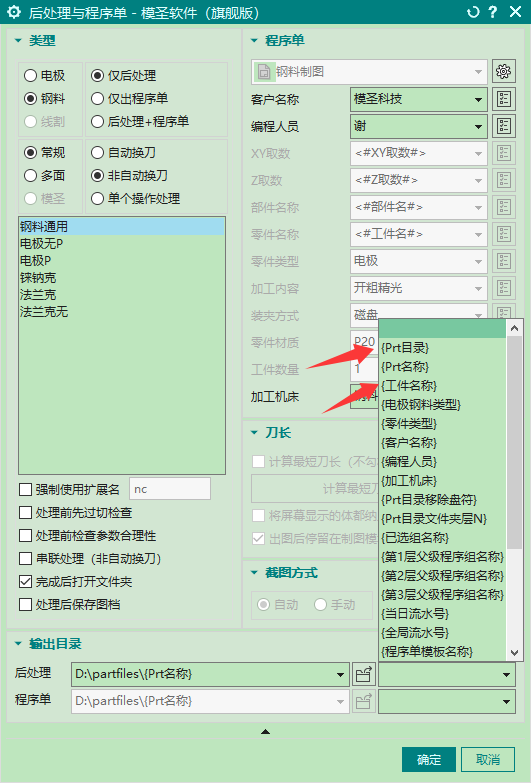This screenshot has width=531, height=783.
Task: Open the 后处理 path dropdown arrow
Action: [x=340, y=675]
